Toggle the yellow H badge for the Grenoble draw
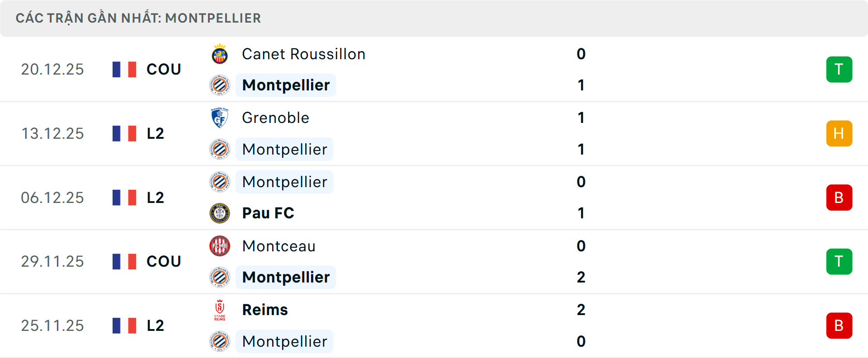 pos(839,133)
